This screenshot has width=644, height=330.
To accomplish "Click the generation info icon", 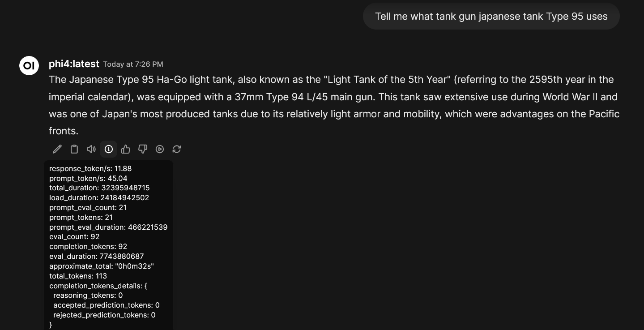I will tap(109, 149).
